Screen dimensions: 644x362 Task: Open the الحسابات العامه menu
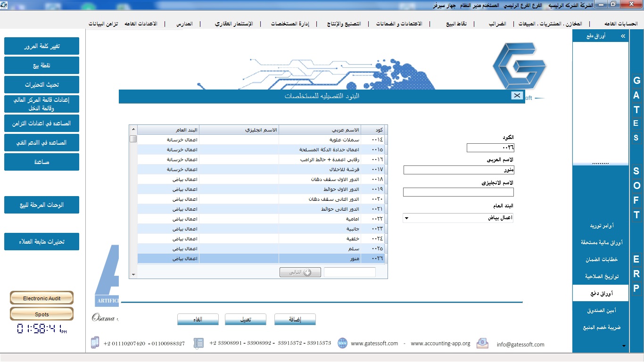coord(620,24)
